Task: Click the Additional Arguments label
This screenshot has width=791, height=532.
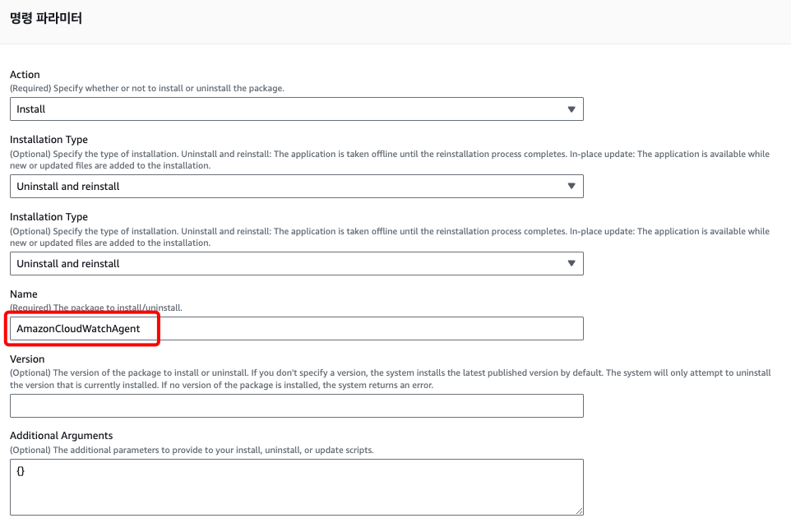Action: coord(62,436)
